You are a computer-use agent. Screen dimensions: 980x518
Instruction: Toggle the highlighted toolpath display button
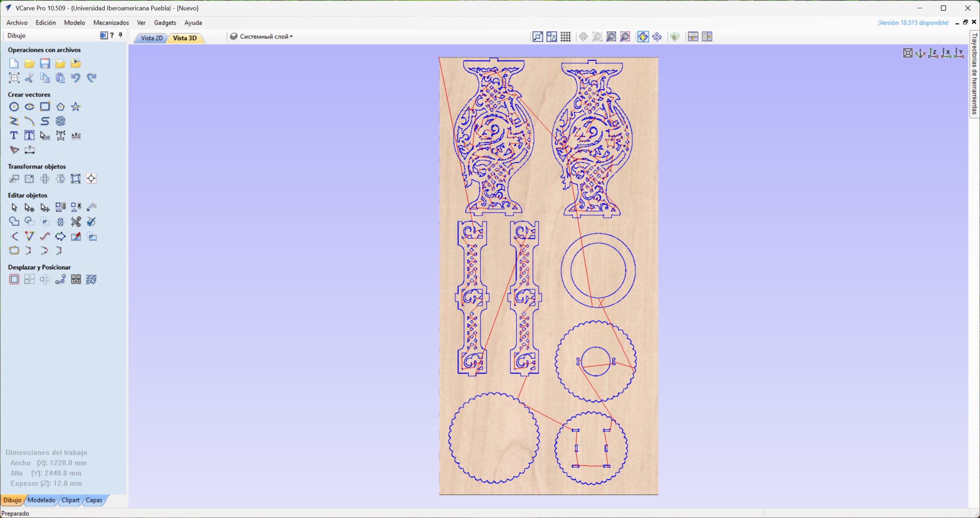click(643, 37)
